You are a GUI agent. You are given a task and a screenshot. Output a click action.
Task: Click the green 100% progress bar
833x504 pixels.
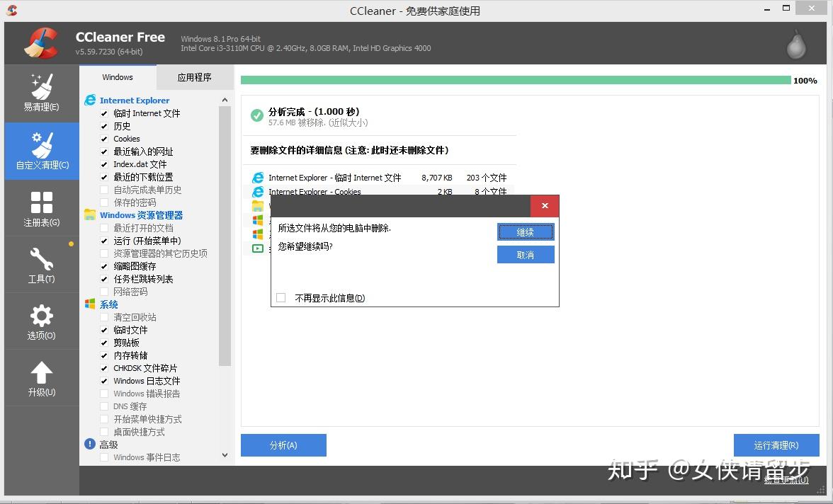(516, 81)
